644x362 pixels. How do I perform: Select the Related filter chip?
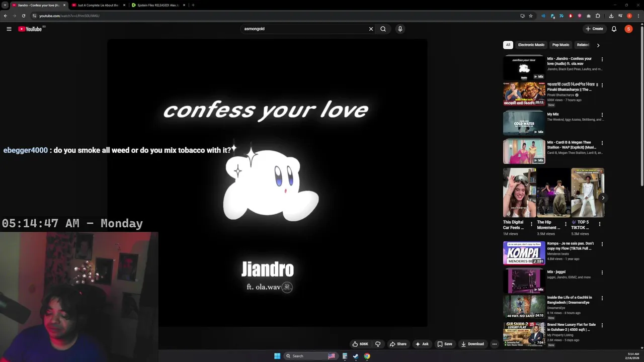(583, 45)
